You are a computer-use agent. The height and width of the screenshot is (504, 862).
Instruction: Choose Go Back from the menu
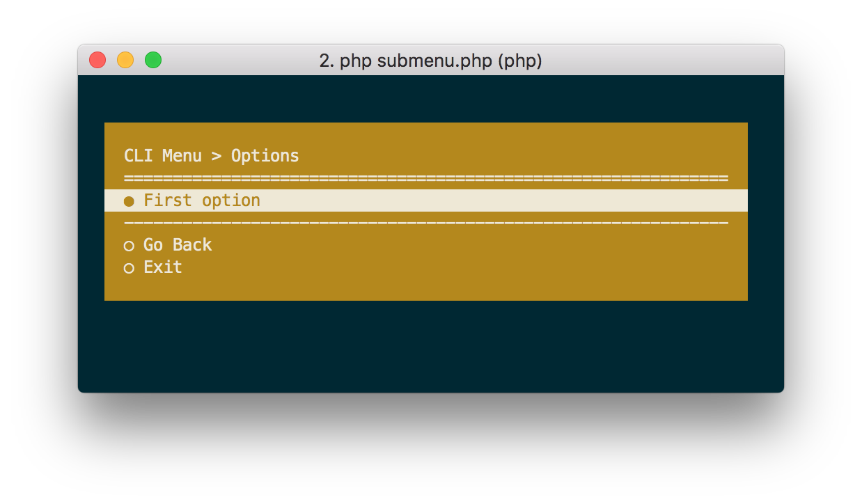[177, 245]
